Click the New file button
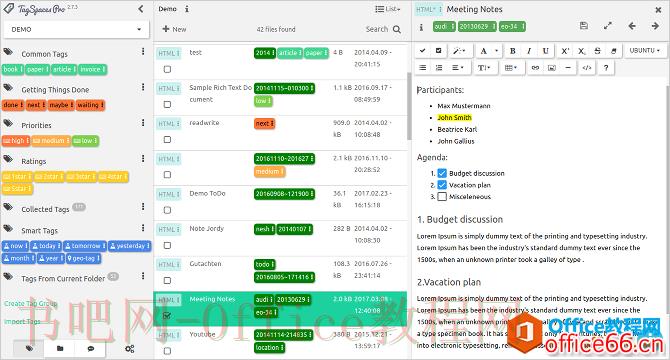This screenshot has height=360, width=670. pyautogui.click(x=174, y=29)
